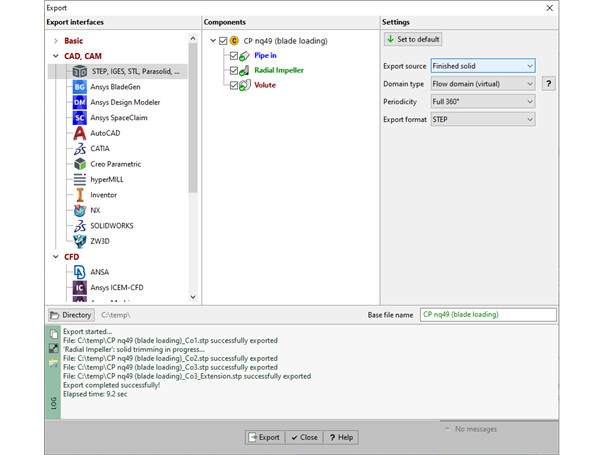Click the SOLIDWORKS interface icon
The width and height of the screenshot is (600, 455).
80,226
